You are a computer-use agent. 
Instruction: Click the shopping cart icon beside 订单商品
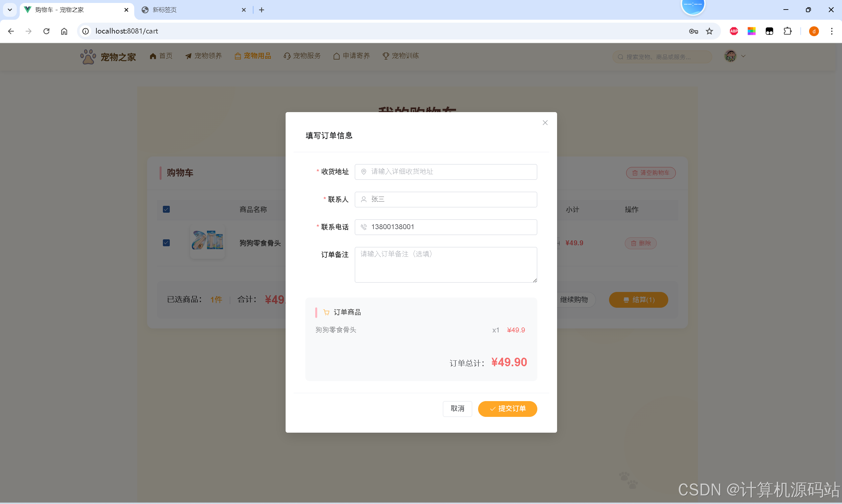click(326, 312)
